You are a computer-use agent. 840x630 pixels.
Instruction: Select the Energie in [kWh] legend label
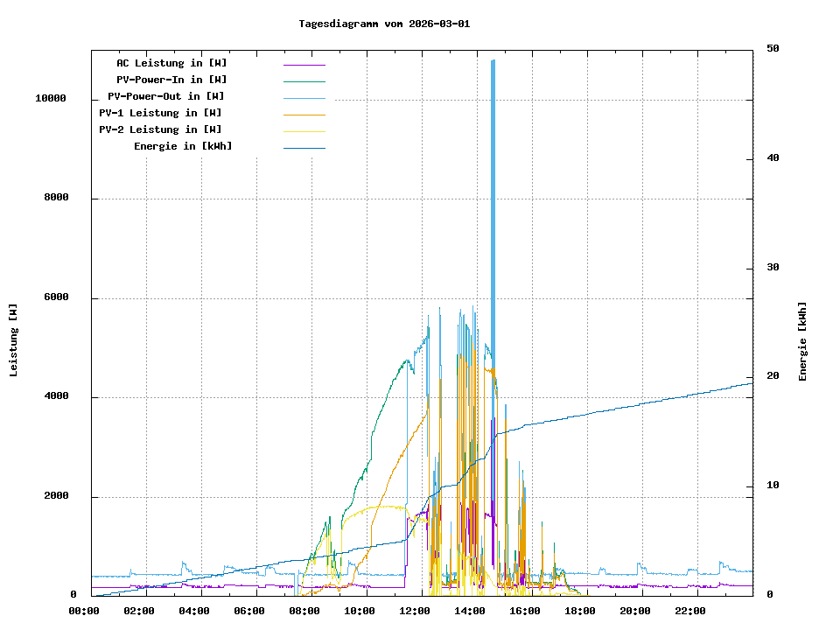[183, 146]
